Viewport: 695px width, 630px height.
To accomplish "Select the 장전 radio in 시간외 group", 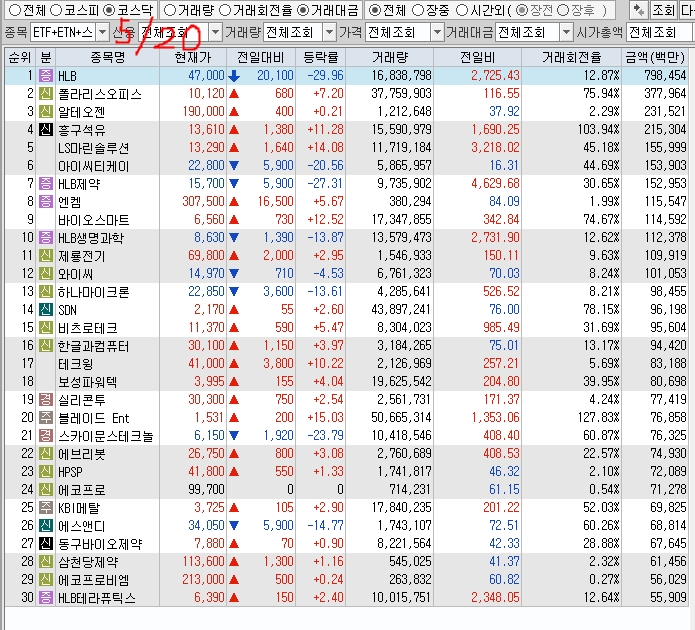I will click(x=522, y=10).
